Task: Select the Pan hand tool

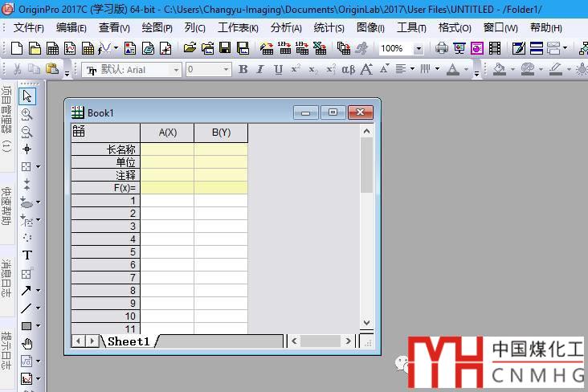Action: coord(27,344)
